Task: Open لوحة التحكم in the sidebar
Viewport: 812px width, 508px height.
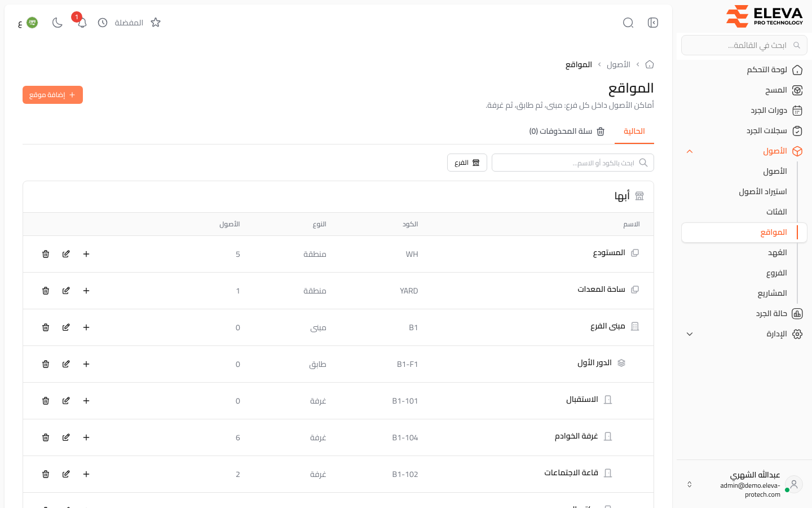Action: coord(744,70)
